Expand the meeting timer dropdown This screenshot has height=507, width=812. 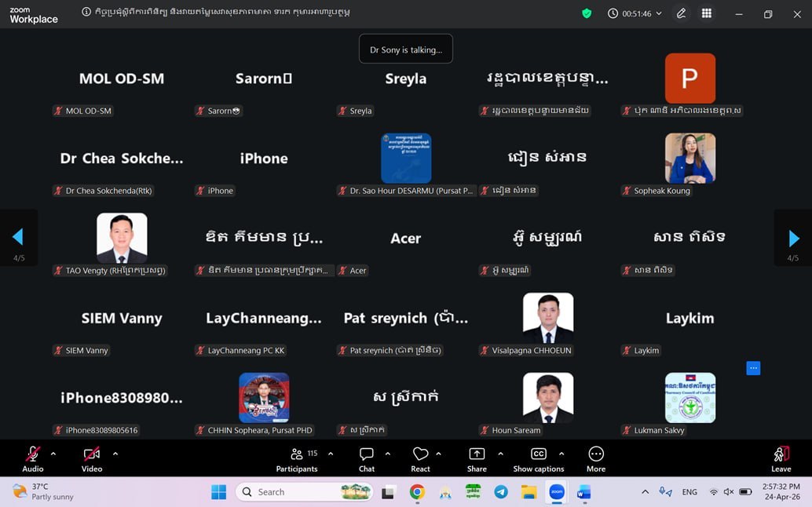[659, 13]
